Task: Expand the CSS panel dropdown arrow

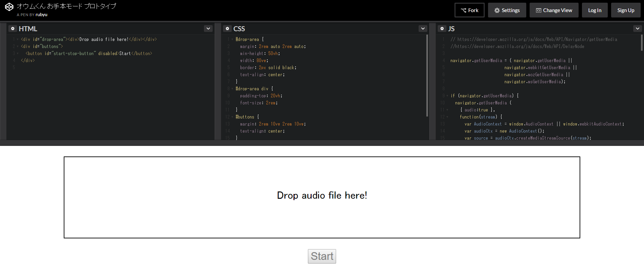Action: (x=423, y=29)
